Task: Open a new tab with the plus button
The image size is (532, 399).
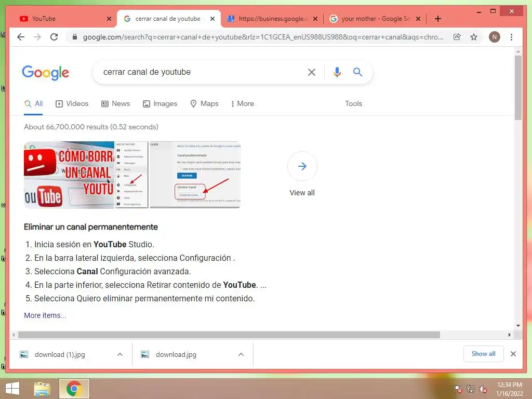Action: tap(437, 19)
